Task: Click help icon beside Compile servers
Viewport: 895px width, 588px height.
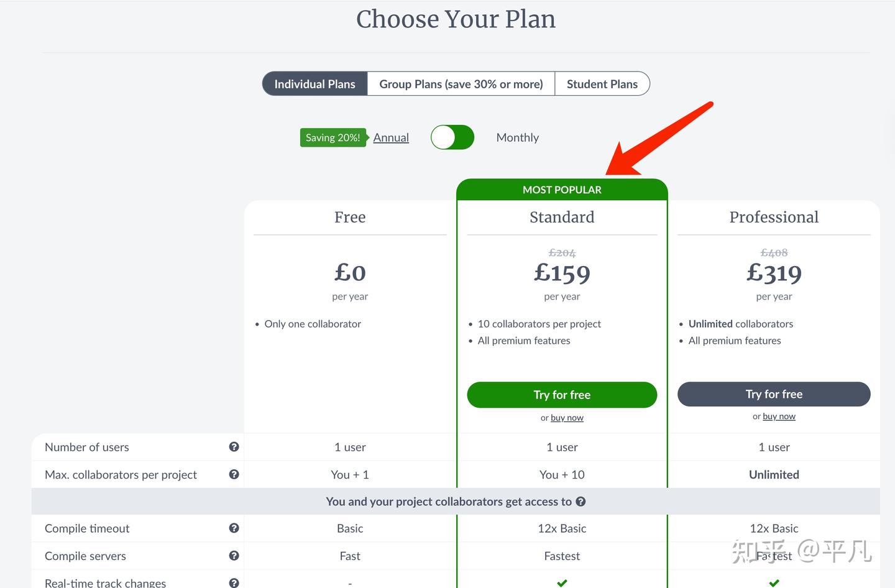Action: click(234, 556)
